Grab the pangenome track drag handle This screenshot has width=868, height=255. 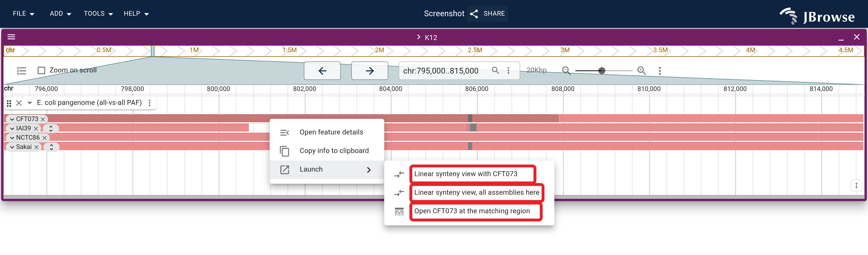pos(9,103)
